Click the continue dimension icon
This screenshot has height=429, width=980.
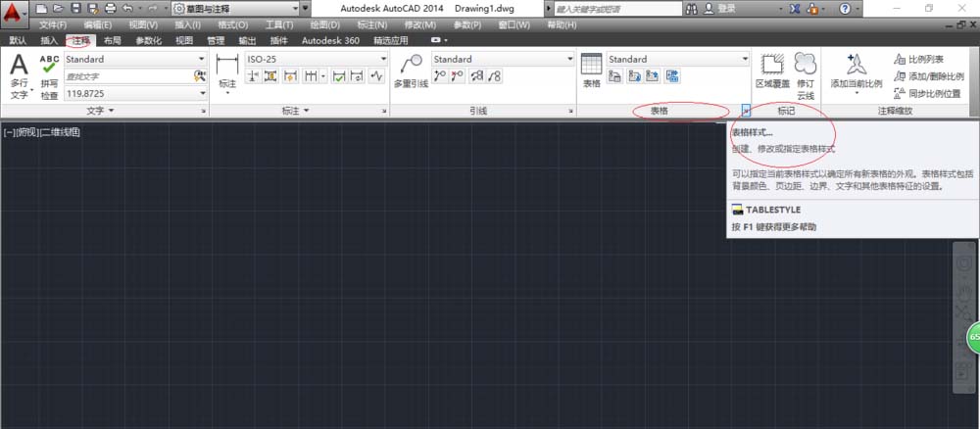[311, 76]
